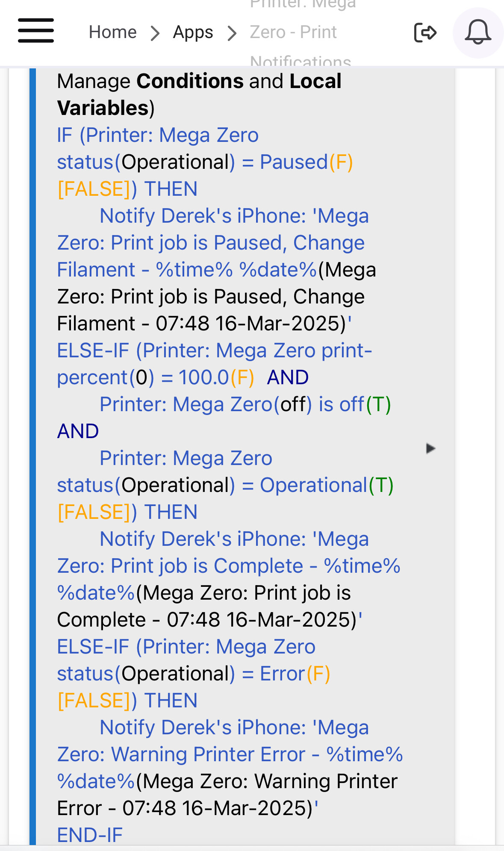
Task: Open the Apps breadcrumb link
Action: (193, 32)
